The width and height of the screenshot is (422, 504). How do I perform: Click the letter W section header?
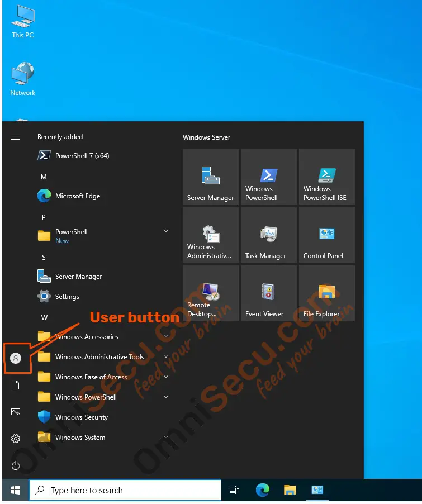pos(44,318)
